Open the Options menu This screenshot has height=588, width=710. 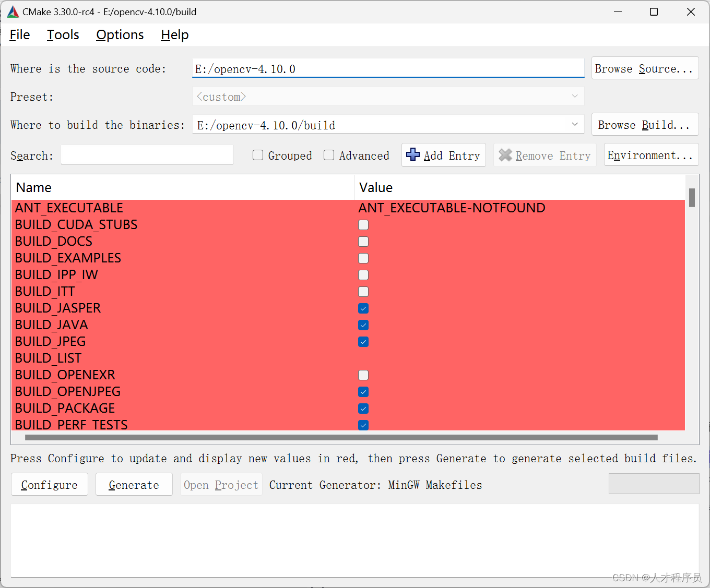point(120,35)
